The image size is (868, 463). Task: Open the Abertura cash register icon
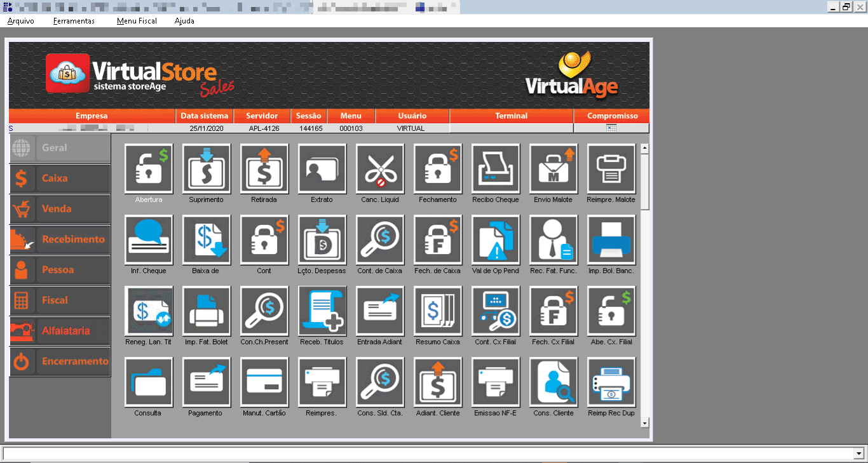coord(149,168)
